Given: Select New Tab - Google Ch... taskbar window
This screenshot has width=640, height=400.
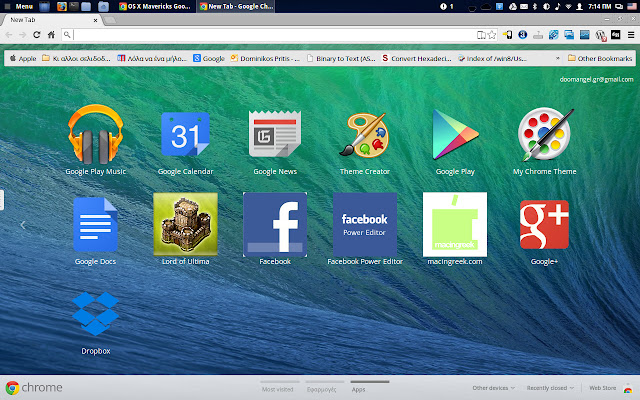Looking at the screenshot, I should (x=236, y=6).
